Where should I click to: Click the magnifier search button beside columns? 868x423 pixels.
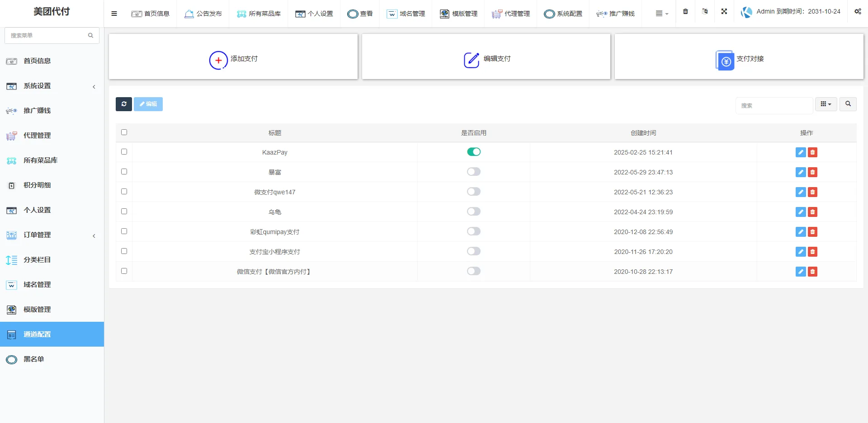coord(848,104)
